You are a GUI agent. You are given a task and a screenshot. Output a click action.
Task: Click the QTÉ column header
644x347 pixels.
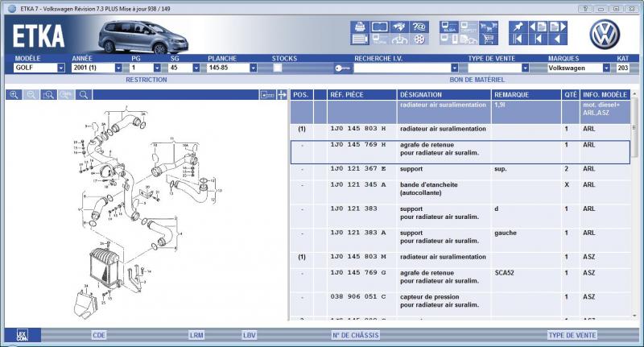tap(571, 95)
